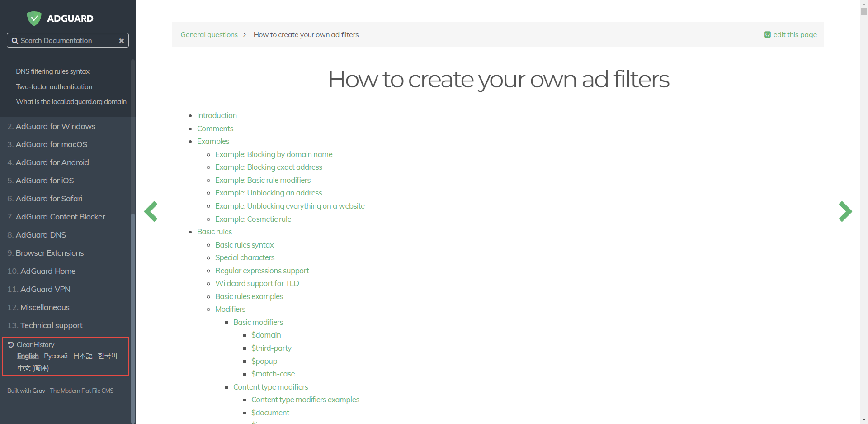
Task: Jump to Modifiers subsection
Action: click(230, 309)
